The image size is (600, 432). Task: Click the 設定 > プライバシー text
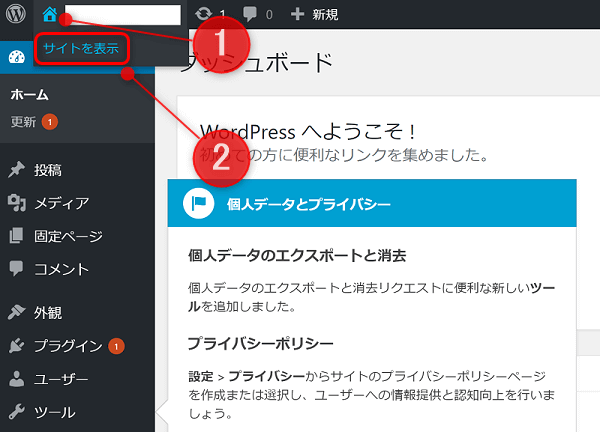(x=246, y=377)
